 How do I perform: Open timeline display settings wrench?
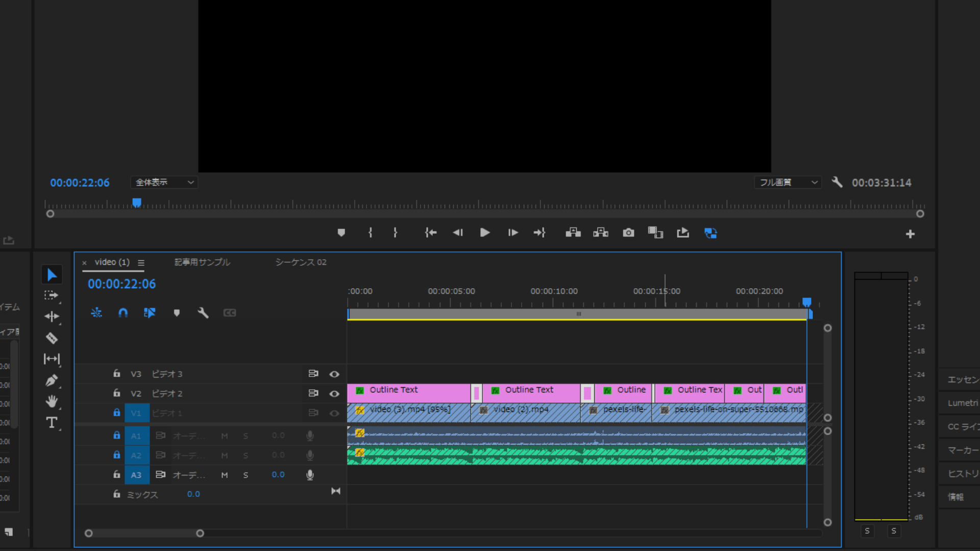click(203, 313)
